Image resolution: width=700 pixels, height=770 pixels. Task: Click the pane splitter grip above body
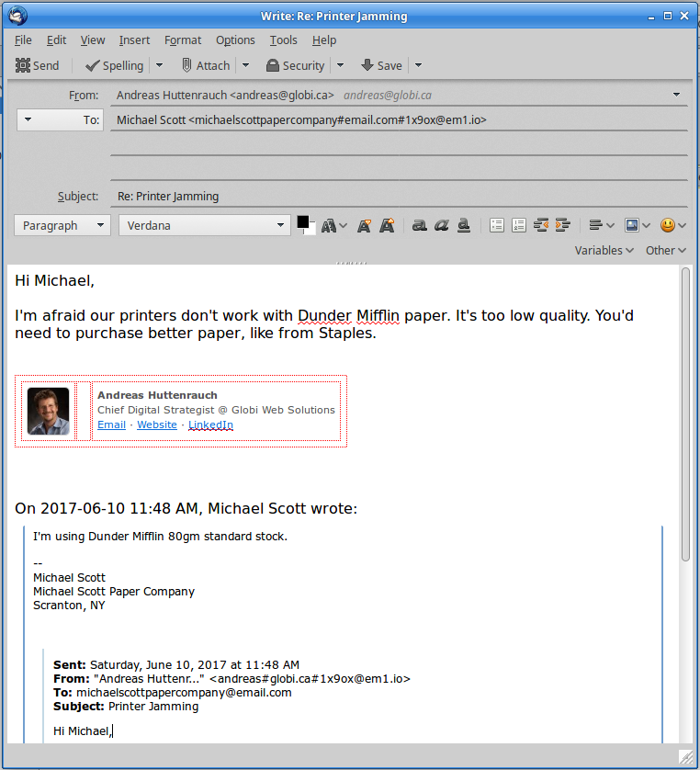(351, 263)
